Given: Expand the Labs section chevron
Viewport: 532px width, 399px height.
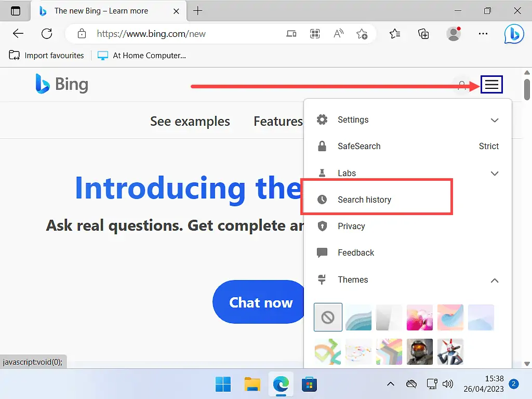Looking at the screenshot, I should point(494,173).
